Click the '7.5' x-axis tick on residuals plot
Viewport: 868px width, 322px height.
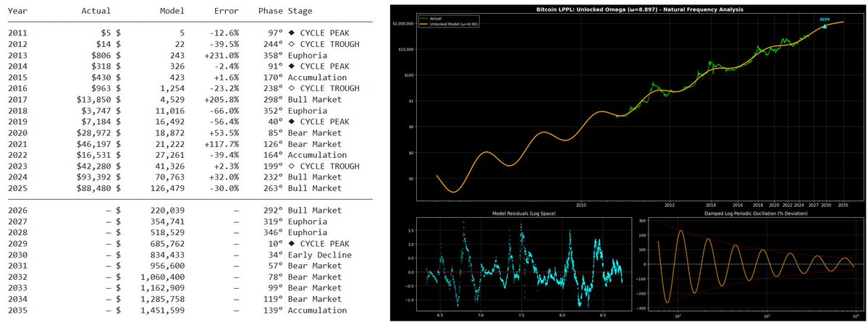click(521, 315)
